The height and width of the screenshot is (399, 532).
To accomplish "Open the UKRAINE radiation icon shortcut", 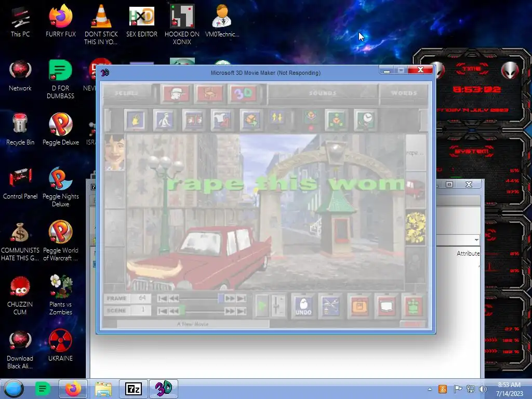I will (60, 345).
